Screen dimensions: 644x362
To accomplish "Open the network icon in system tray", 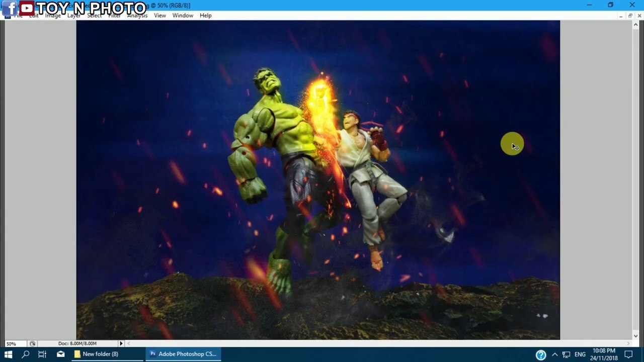I will tap(566, 354).
